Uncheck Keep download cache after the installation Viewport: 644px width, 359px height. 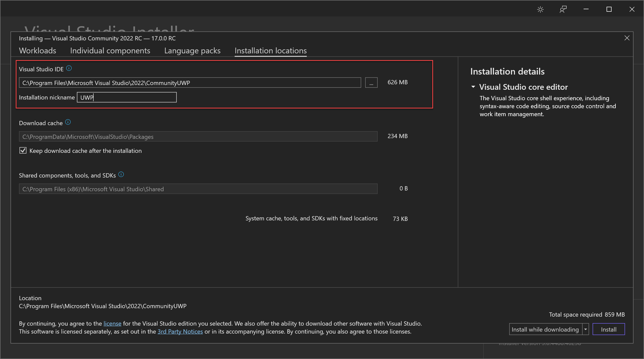[x=23, y=151]
